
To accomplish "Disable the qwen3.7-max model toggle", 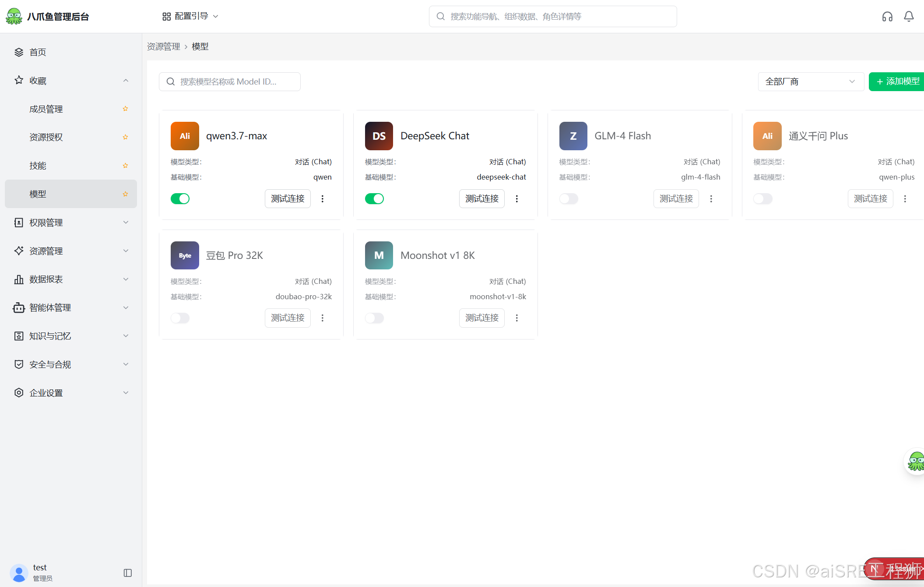I will coord(180,199).
